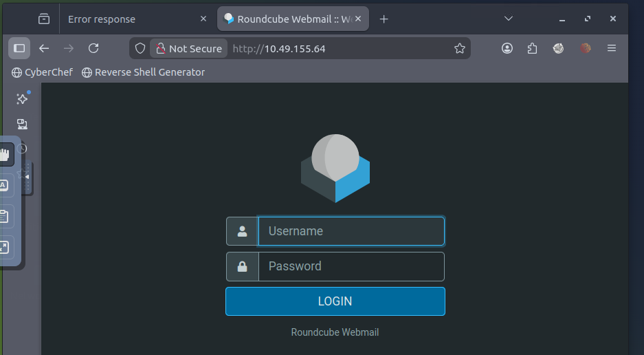Open the extensions puzzle icon
Image resolution: width=644 pixels, height=355 pixels.
pyautogui.click(x=532, y=49)
